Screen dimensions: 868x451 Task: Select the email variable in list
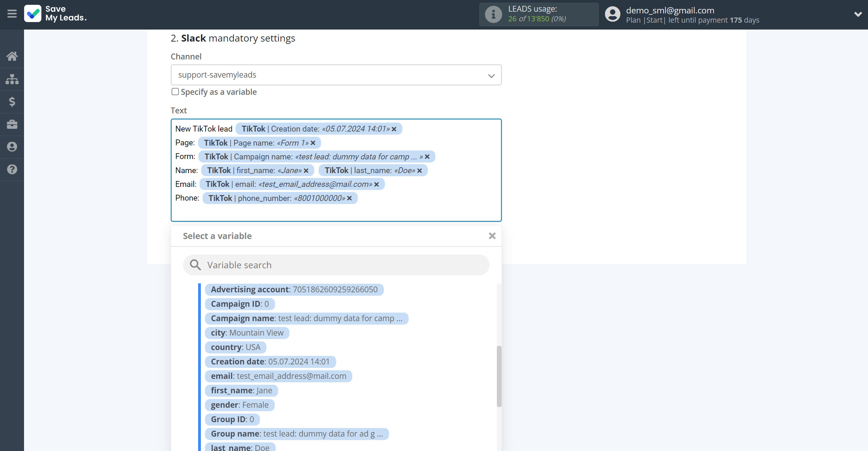[278, 376]
